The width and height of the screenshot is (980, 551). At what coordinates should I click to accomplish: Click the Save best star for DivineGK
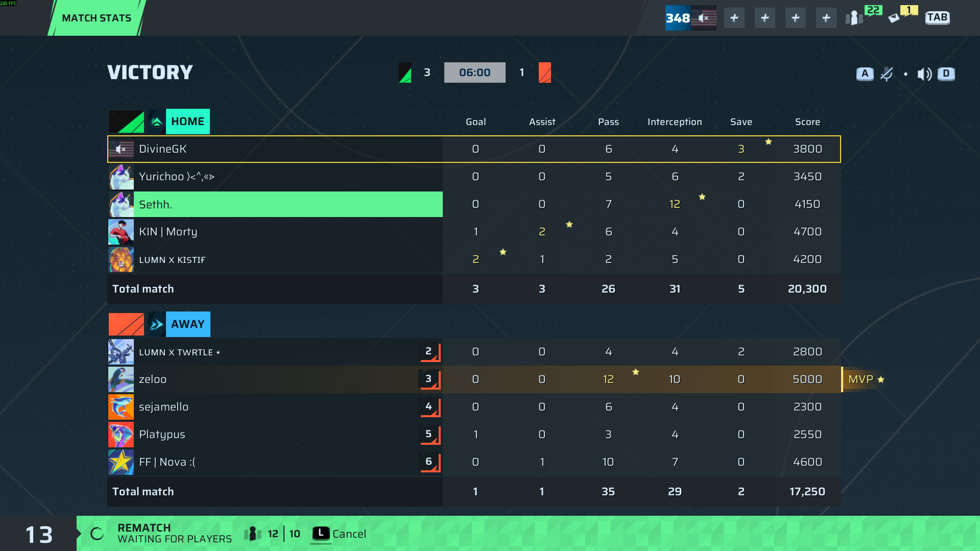[768, 141]
